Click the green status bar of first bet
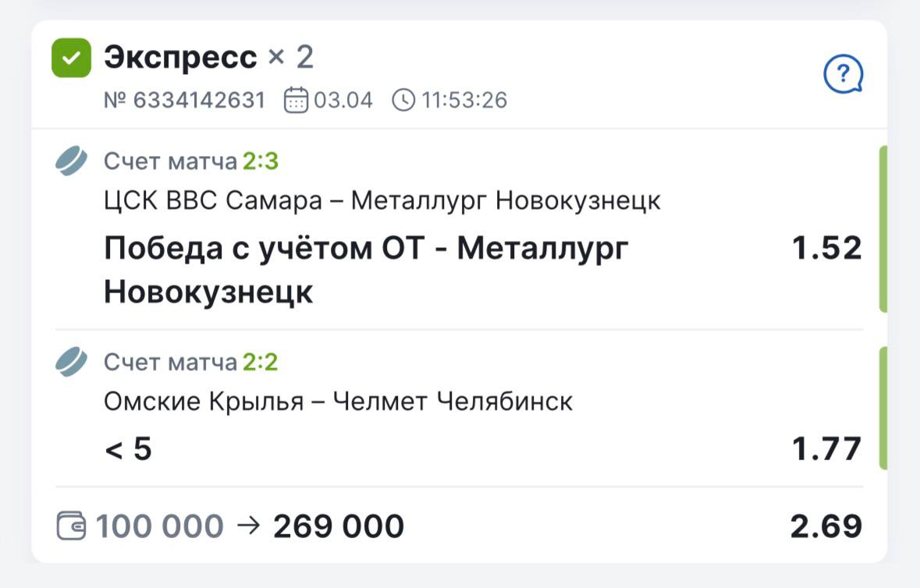 pyautogui.click(x=883, y=229)
